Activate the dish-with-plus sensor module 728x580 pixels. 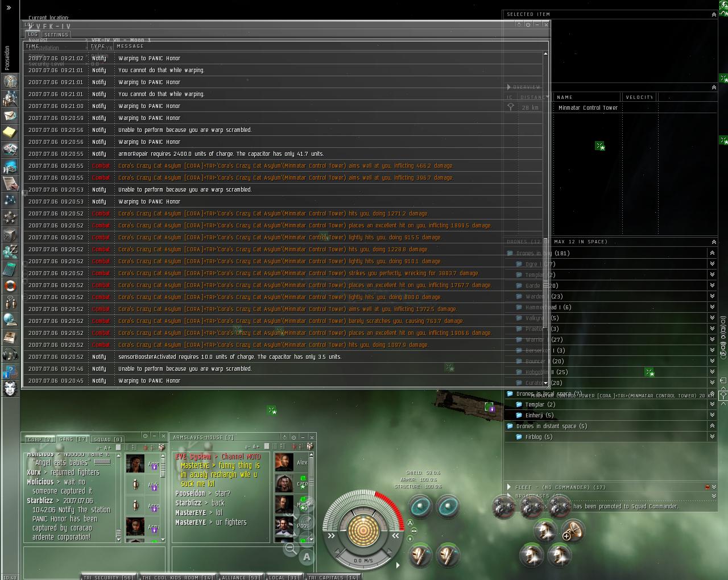573,531
